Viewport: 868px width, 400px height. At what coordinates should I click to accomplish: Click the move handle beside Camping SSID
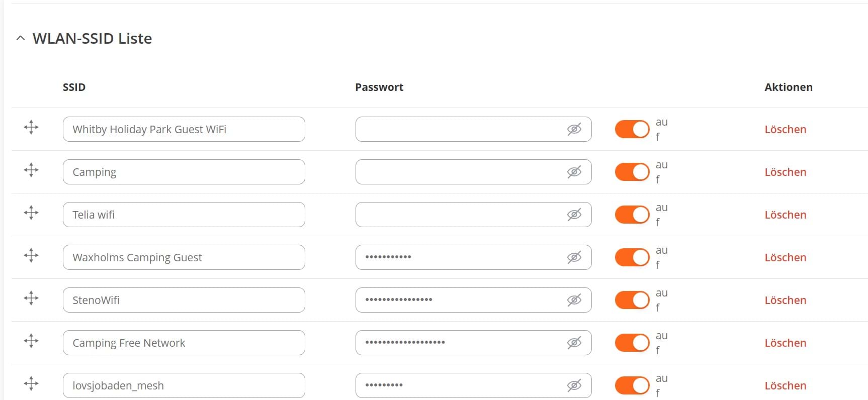pos(31,170)
